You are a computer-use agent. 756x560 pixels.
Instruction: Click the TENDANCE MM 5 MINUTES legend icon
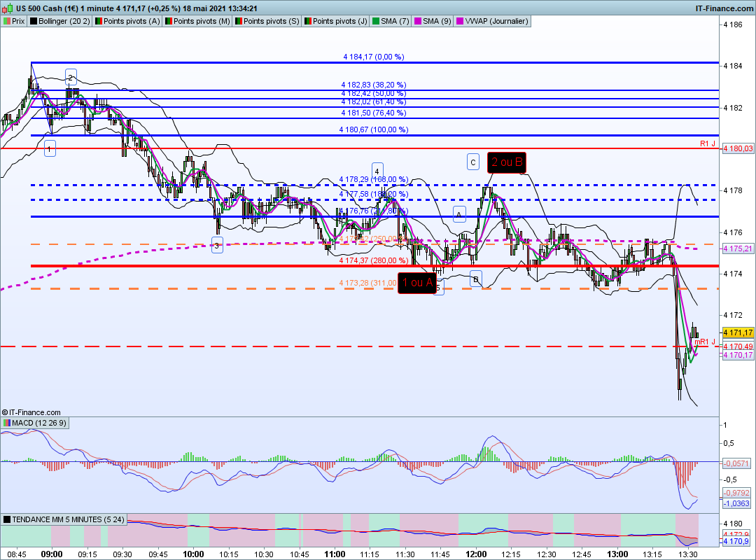click(x=7, y=519)
